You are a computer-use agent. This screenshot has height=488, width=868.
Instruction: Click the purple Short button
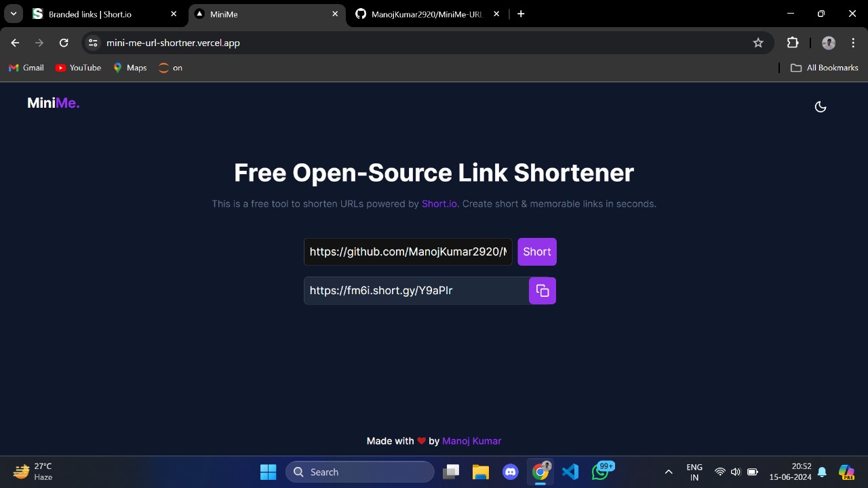tap(537, 251)
